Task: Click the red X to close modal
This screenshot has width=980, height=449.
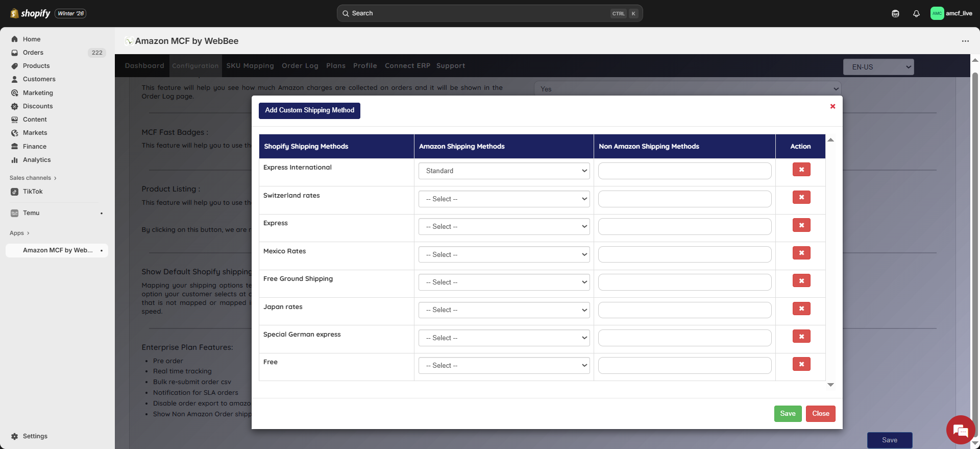Action: 832,106
